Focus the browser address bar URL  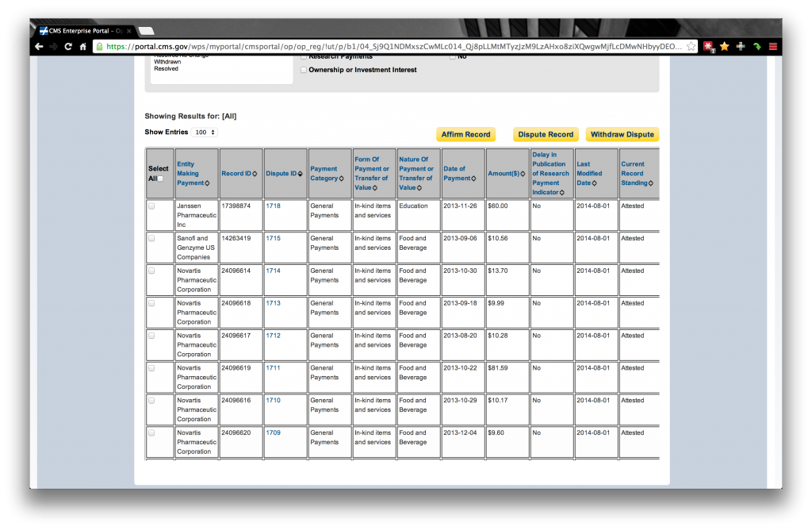[394, 47]
